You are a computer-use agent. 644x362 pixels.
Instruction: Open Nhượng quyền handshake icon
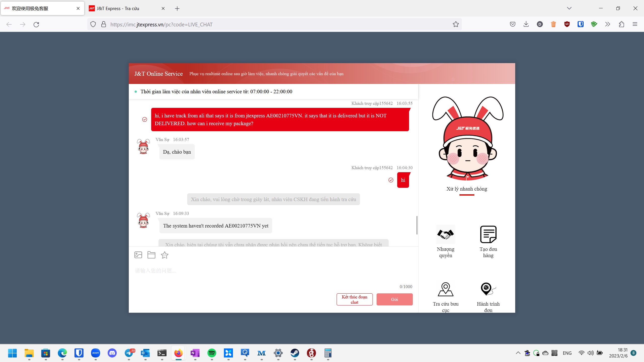[446, 234]
